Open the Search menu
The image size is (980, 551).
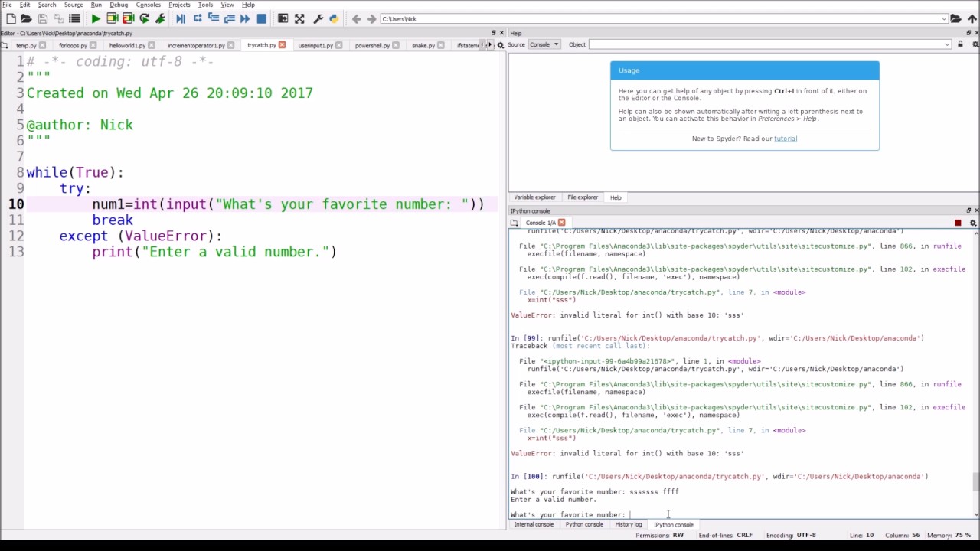[47, 5]
